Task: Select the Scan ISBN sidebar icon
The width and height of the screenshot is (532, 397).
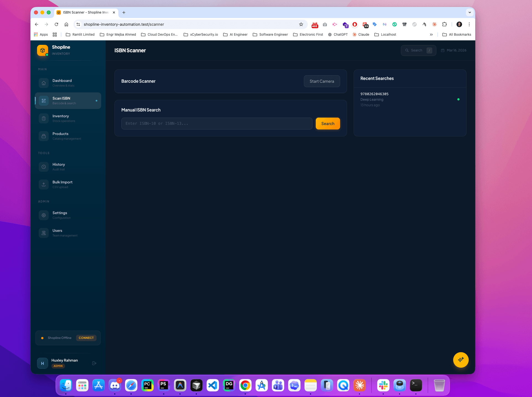Action: coord(43,101)
